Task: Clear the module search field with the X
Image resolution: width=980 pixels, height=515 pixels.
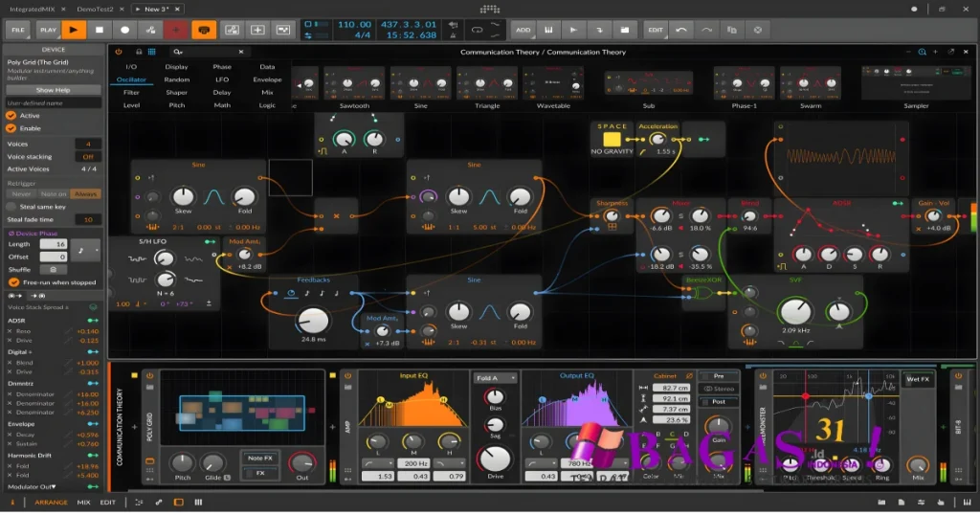Action: 240,52
